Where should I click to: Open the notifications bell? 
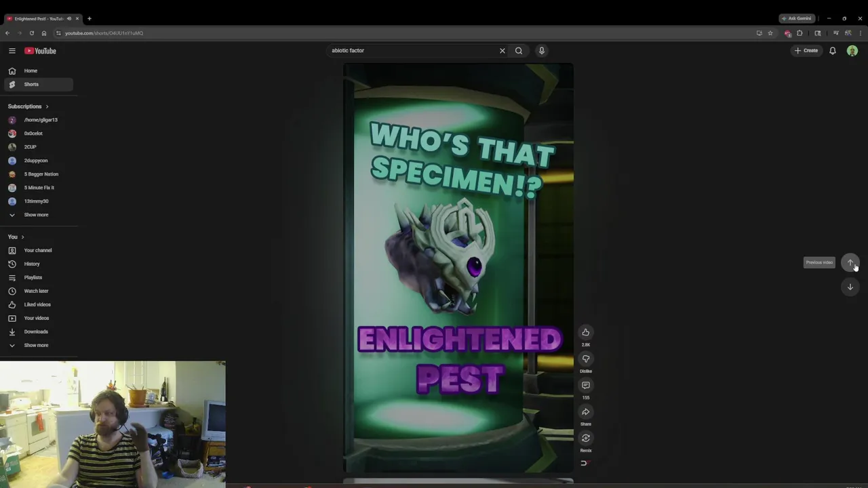pos(833,51)
